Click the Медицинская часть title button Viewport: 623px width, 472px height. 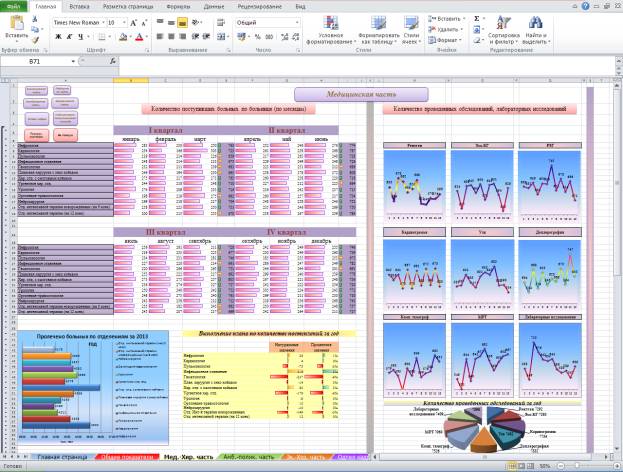[x=344, y=93]
